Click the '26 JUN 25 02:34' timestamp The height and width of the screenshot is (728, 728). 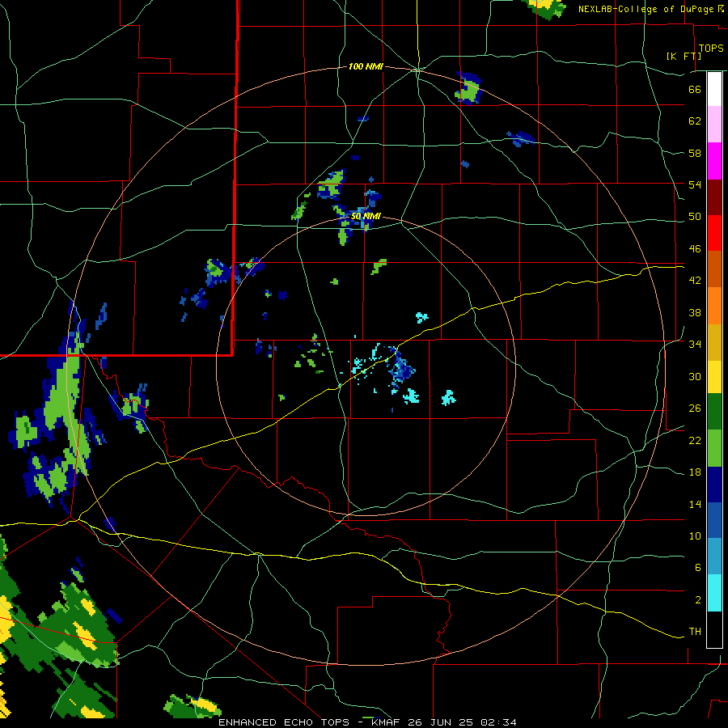pyautogui.click(x=462, y=722)
